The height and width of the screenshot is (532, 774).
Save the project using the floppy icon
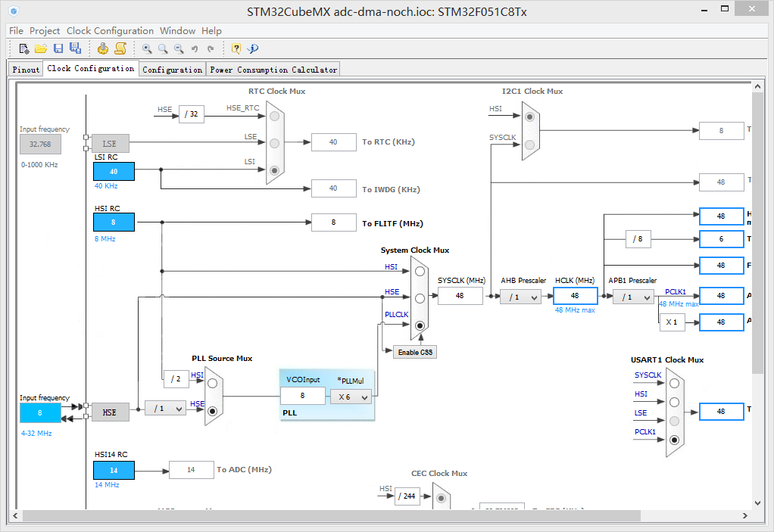click(58, 48)
